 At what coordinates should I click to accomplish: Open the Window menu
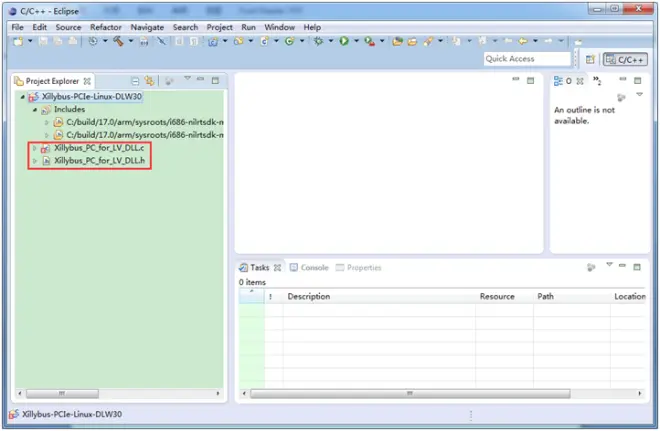coord(279,27)
